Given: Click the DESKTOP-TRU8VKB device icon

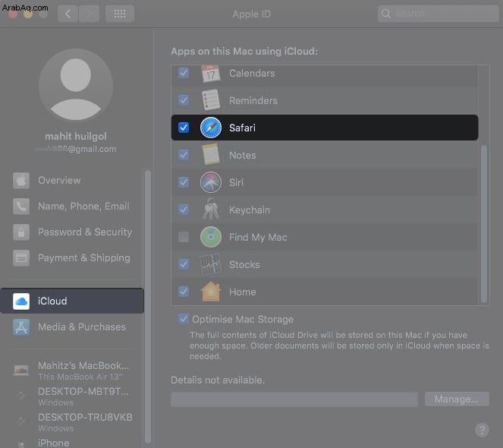Looking at the screenshot, I should pos(21,421).
